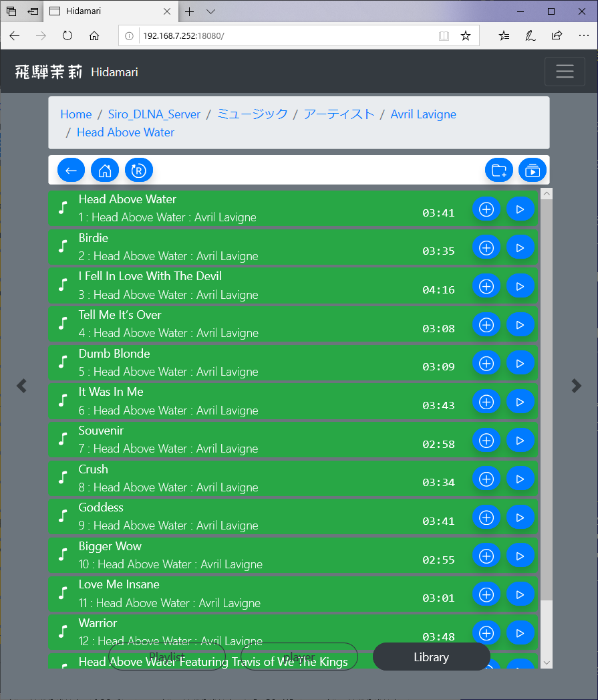Add 'Dumb Blonde' to the playlist

pyautogui.click(x=486, y=364)
